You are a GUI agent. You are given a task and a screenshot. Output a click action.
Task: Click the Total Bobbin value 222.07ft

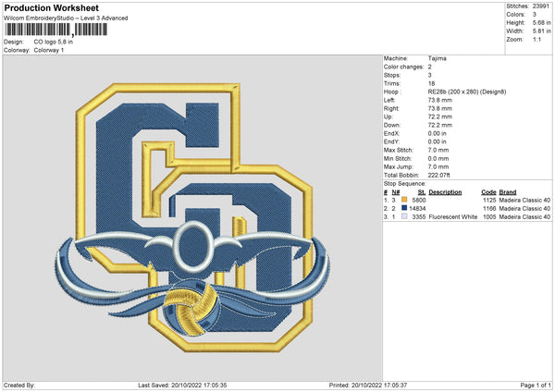click(x=438, y=175)
